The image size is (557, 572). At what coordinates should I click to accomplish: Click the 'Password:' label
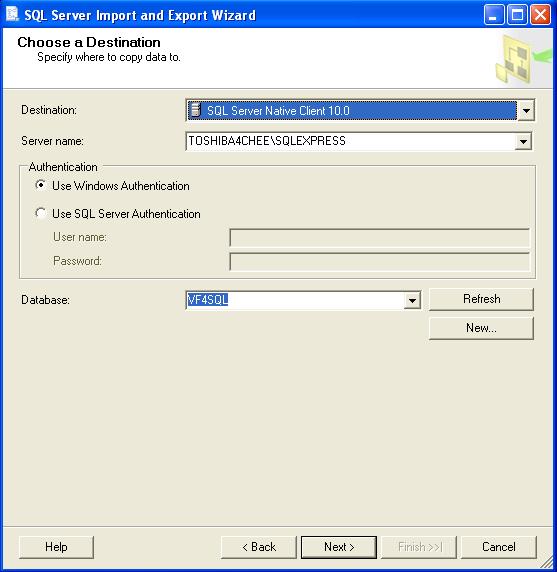77,261
